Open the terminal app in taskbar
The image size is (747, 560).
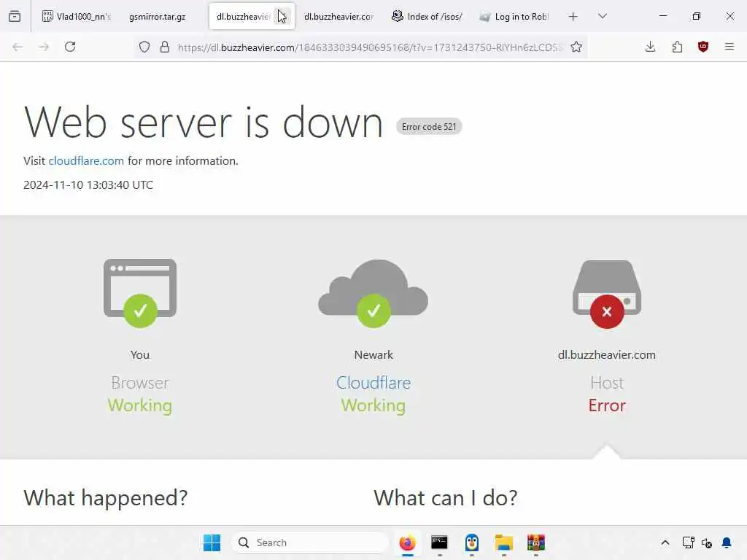[x=439, y=542]
